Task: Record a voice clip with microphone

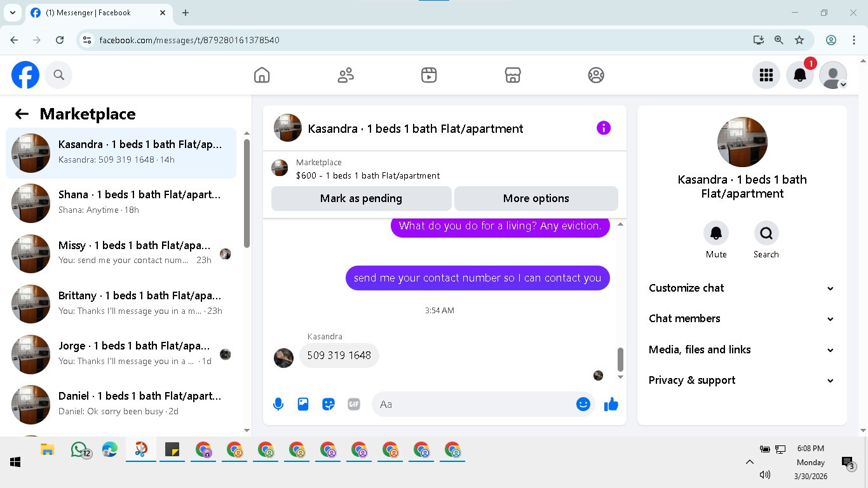Action: pyautogui.click(x=278, y=404)
